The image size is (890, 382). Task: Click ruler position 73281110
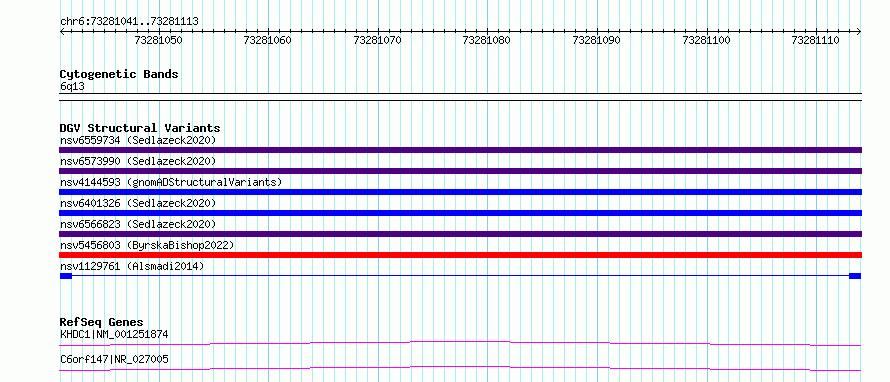tap(816, 40)
